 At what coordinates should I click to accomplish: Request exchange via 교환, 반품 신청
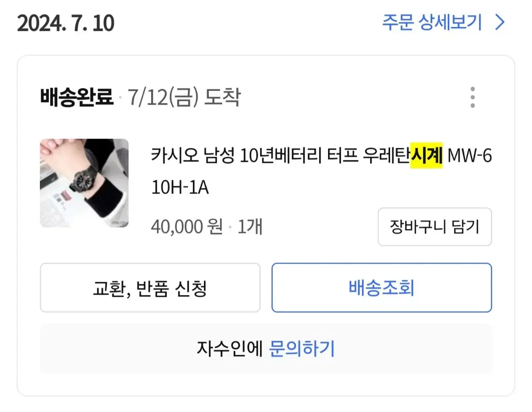coord(150,288)
